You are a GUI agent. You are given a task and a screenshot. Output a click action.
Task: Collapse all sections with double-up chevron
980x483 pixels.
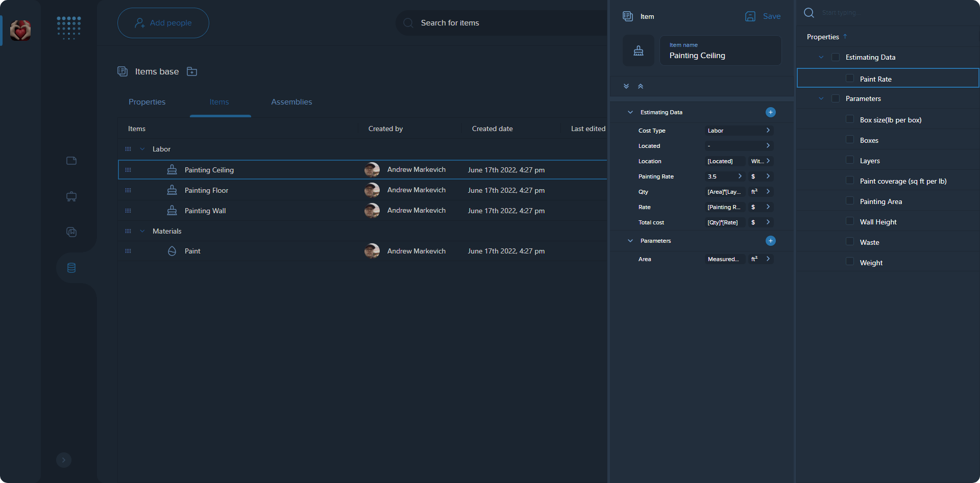641,86
